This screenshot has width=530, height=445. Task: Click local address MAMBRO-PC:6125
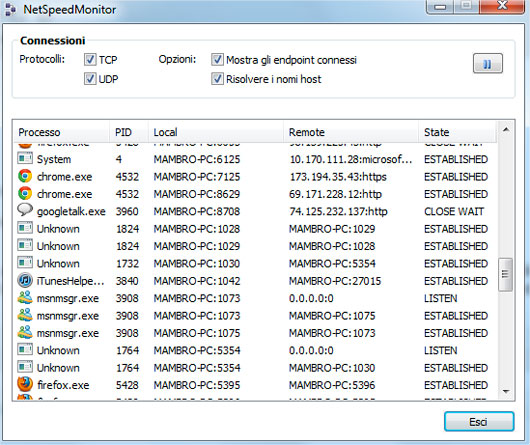(197, 159)
